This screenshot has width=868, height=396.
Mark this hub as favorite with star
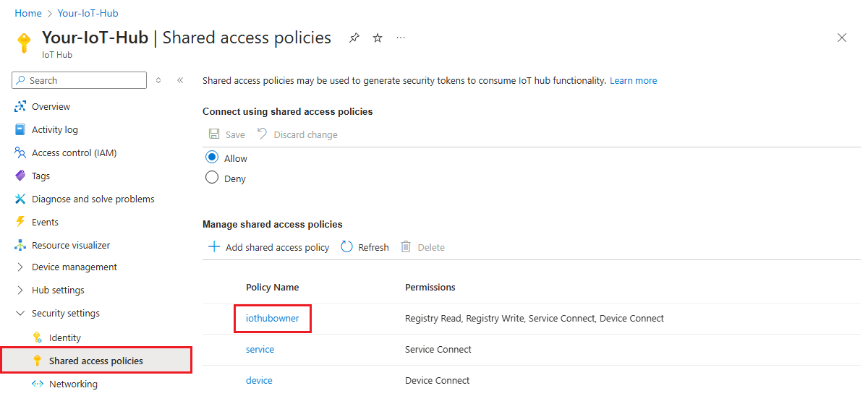378,38
